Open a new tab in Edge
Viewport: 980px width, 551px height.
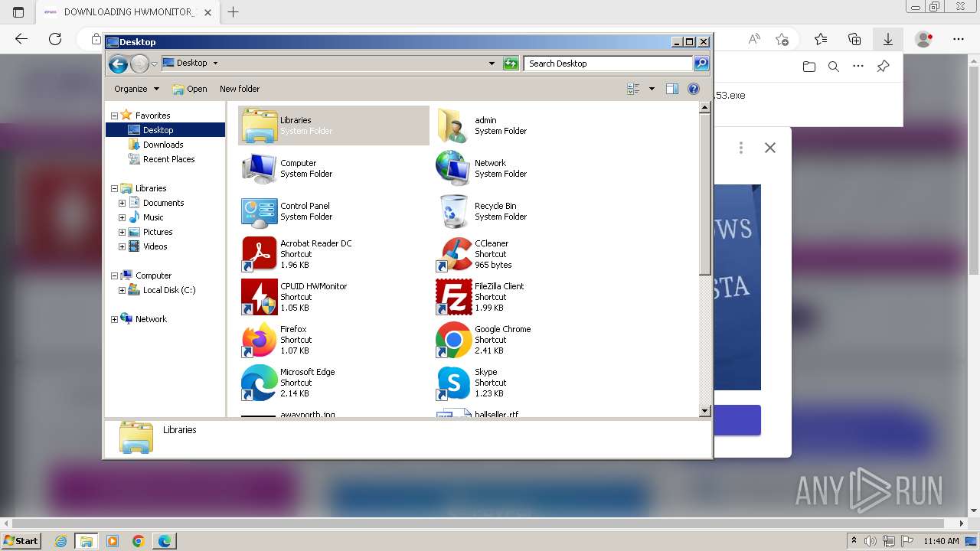(234, 11)
